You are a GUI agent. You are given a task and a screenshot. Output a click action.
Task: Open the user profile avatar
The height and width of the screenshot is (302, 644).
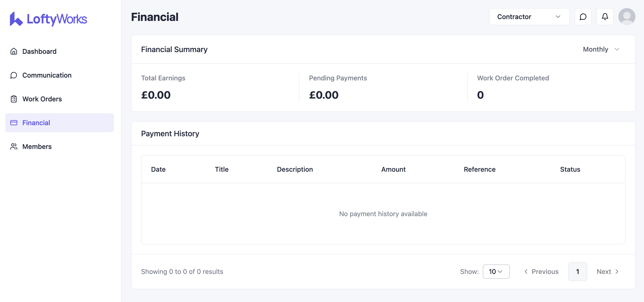[626, 17]
